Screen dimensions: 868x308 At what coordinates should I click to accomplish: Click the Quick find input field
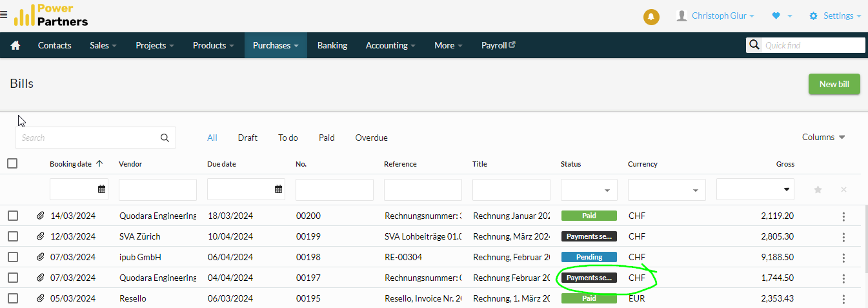point(813,45)
